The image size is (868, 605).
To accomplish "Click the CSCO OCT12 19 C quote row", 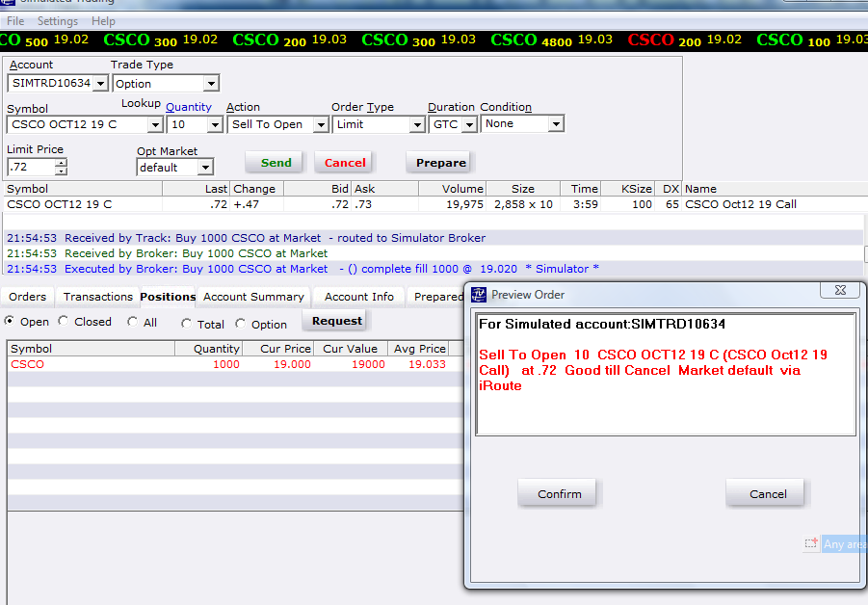I will [x=434, y=204].
